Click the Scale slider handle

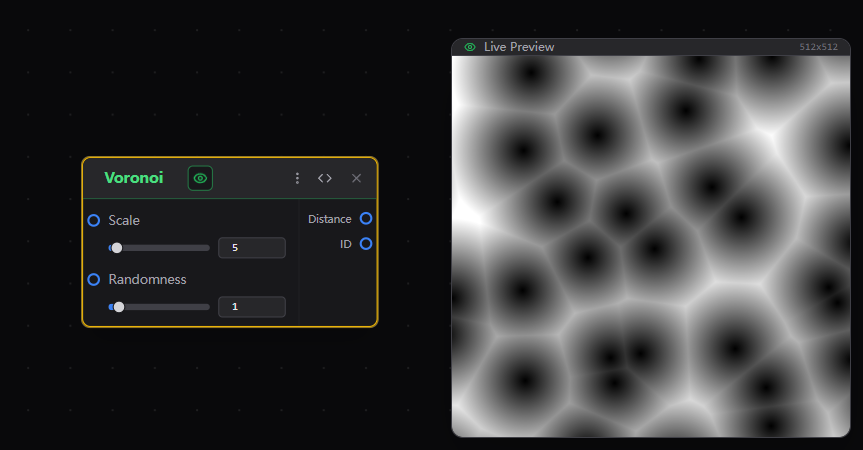coord(117,248)
